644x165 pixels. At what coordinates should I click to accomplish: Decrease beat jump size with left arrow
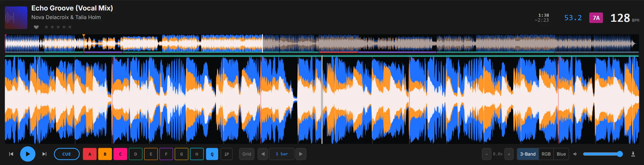[x=263, y=154]
